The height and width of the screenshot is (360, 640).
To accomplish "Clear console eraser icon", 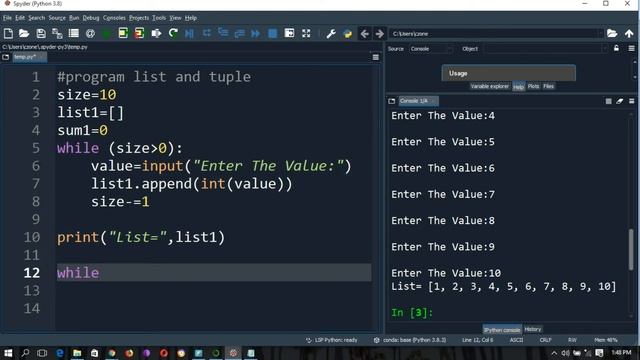I will coord(620,101).
